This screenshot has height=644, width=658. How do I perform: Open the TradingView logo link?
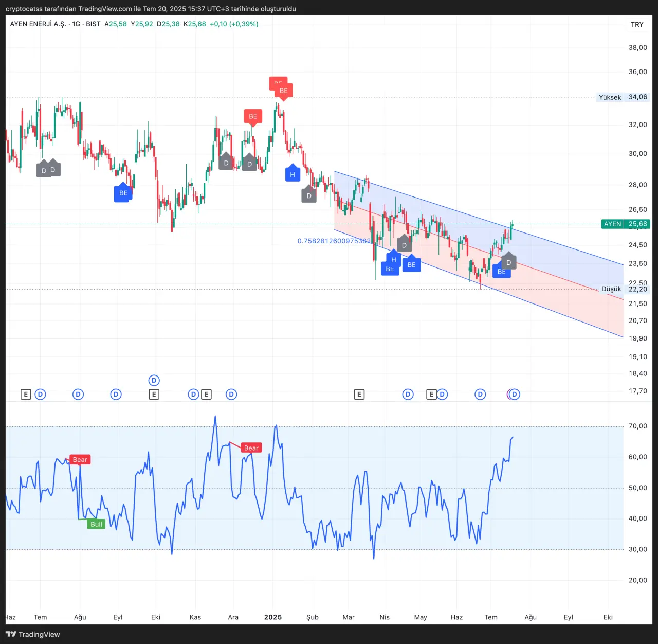(33, 634)
